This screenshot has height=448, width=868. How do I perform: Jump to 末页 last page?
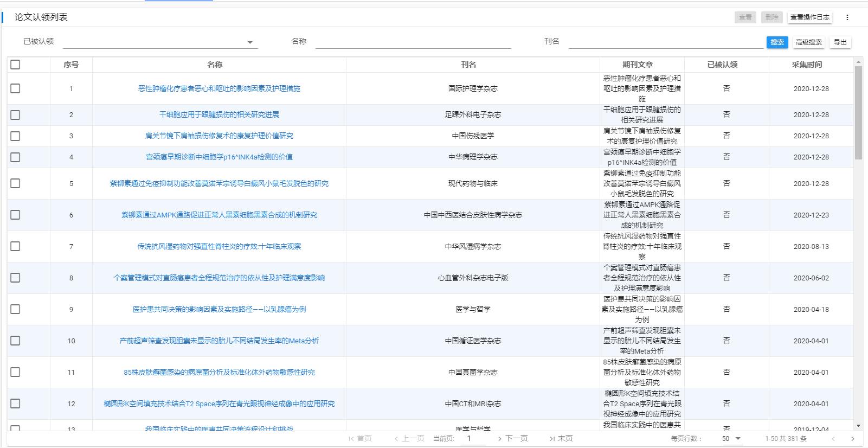click(561, 438)
